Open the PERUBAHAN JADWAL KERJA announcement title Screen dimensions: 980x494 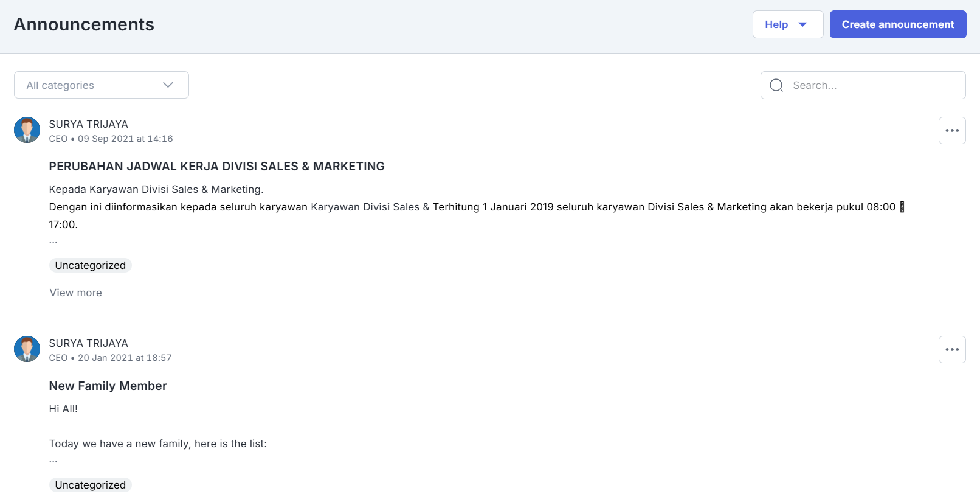point(216,166)
